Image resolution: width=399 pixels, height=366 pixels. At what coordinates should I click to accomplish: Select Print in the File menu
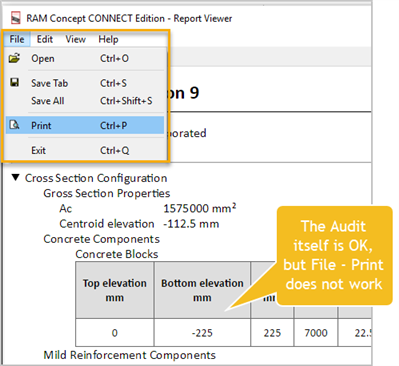[85, 125]
